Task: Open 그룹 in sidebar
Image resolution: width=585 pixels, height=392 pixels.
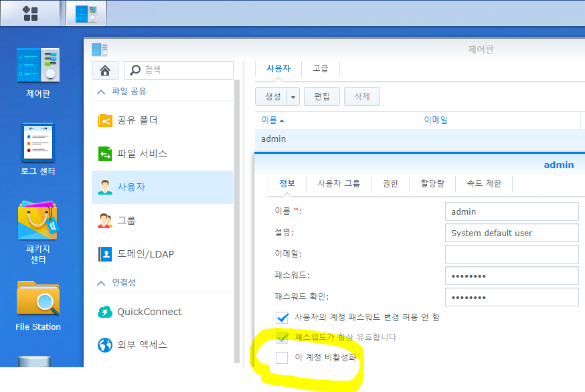Action: click(163, 221)
